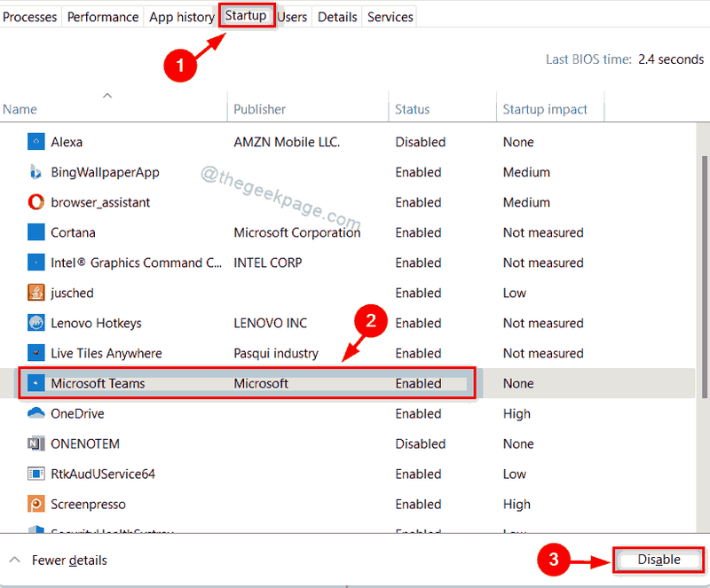The image size is (710, 588).
Task: Select the Alexa row name
Action: 67,142
